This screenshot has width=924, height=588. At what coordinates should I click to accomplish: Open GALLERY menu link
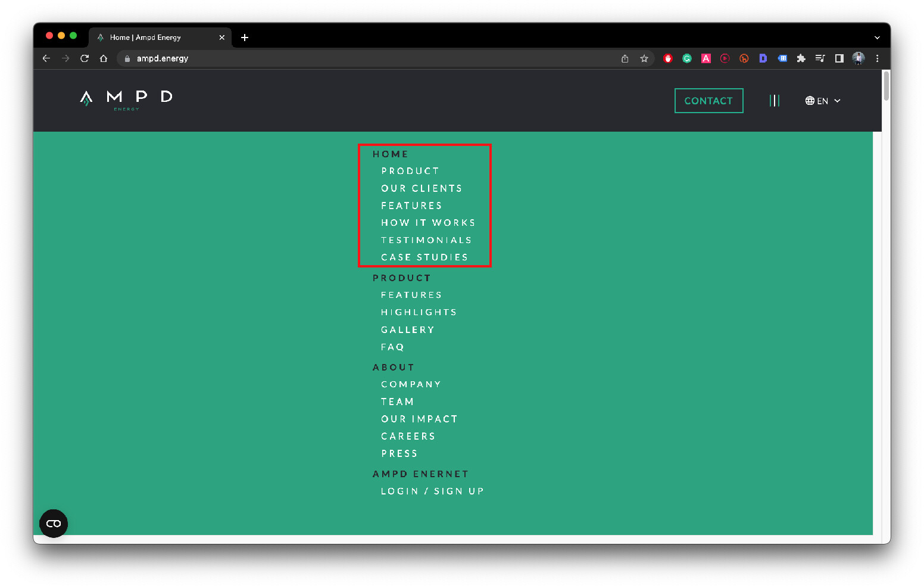[x=408, y=329]
